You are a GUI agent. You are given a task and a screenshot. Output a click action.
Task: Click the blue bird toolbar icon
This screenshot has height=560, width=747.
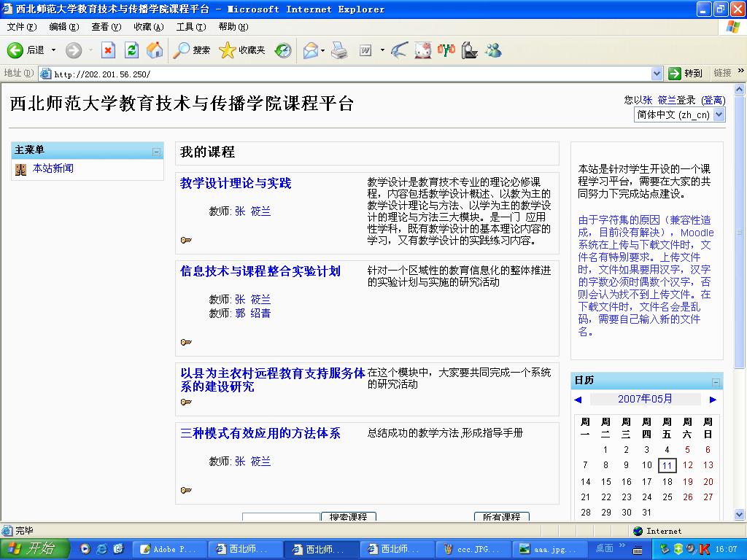(x=399, y=50)
